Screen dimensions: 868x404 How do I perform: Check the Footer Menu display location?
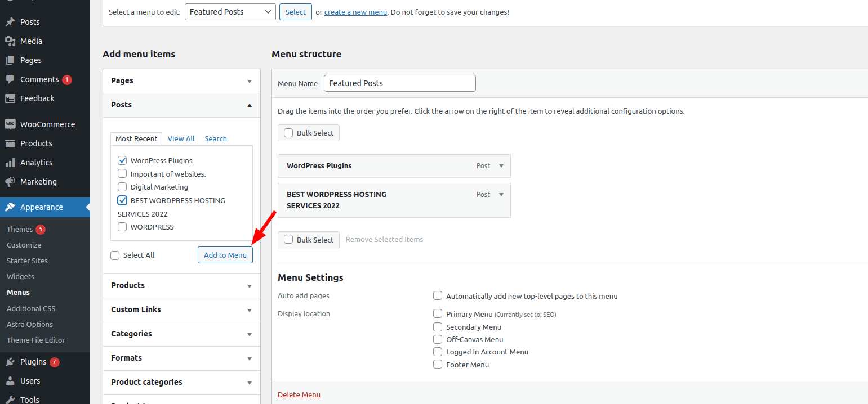pyautogui.click(x=438, y=364)
